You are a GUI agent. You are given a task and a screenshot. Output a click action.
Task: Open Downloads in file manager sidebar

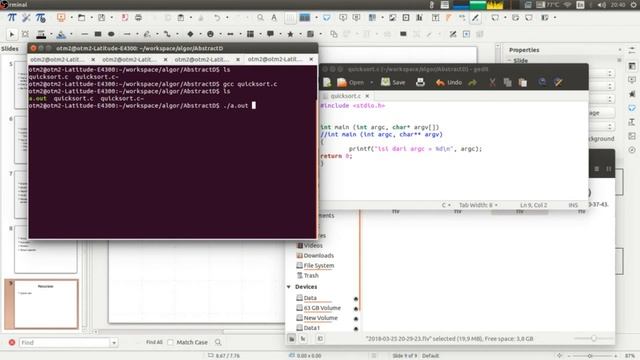[319, 256]
